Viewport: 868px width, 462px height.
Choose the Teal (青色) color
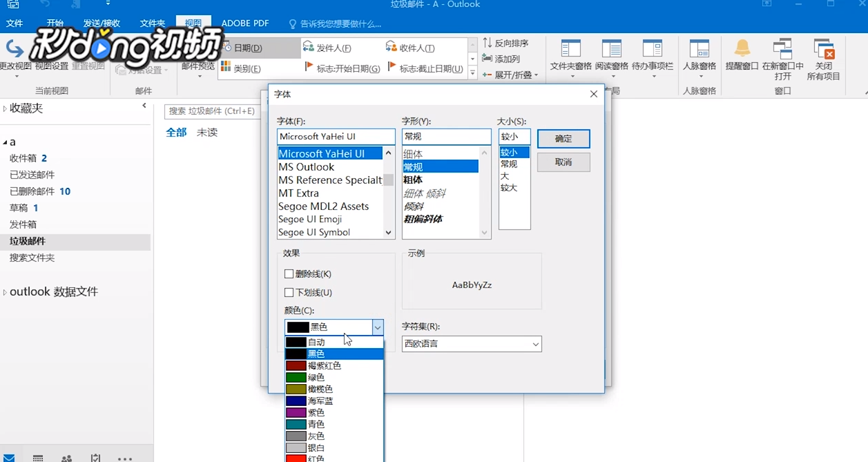point(334,424)
